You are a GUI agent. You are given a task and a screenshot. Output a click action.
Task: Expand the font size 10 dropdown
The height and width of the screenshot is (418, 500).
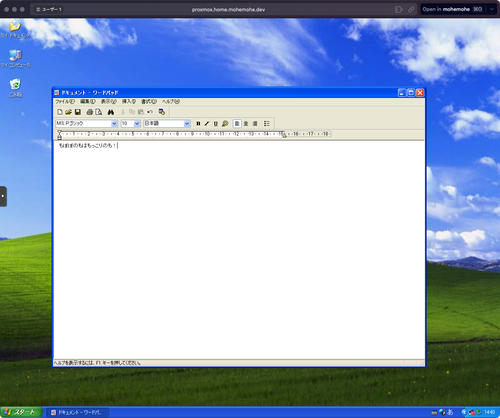(x=137, y=124)
